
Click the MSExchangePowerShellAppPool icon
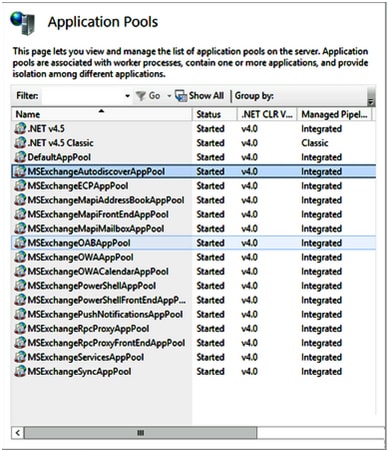click(20, 286)
